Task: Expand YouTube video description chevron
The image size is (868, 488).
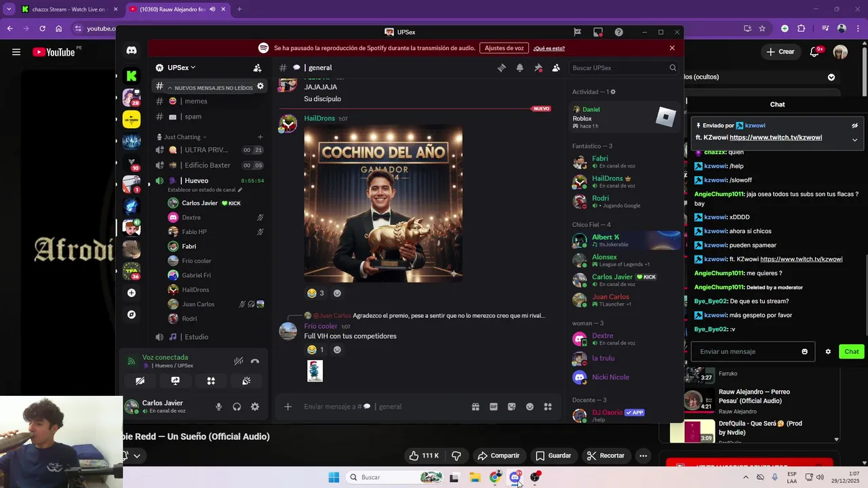Action: click(136, 455)
